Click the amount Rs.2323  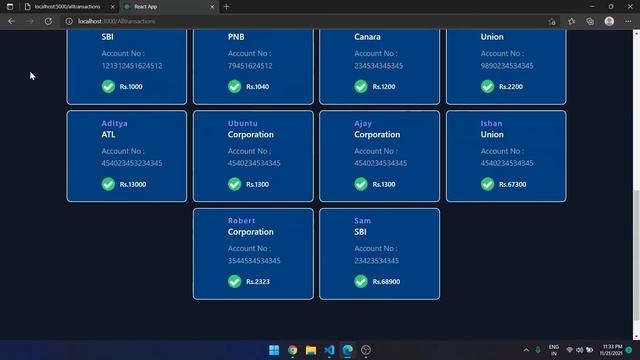tap(258, 282)
